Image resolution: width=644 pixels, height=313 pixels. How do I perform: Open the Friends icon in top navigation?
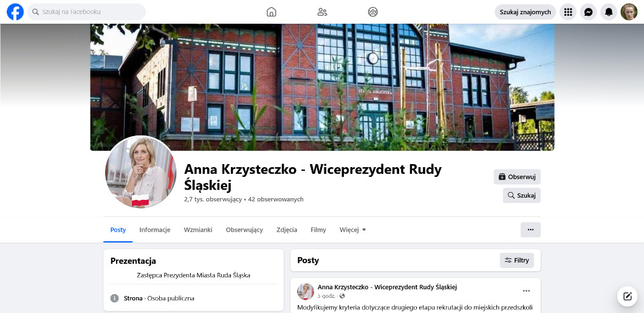pos(322,12)
